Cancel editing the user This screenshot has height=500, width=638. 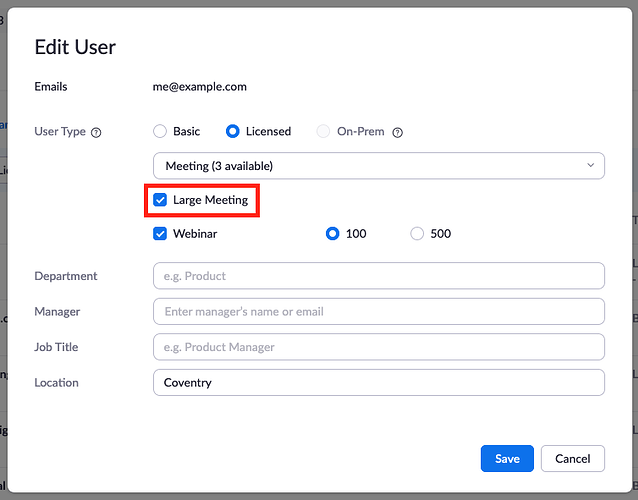tap(572, 459)
